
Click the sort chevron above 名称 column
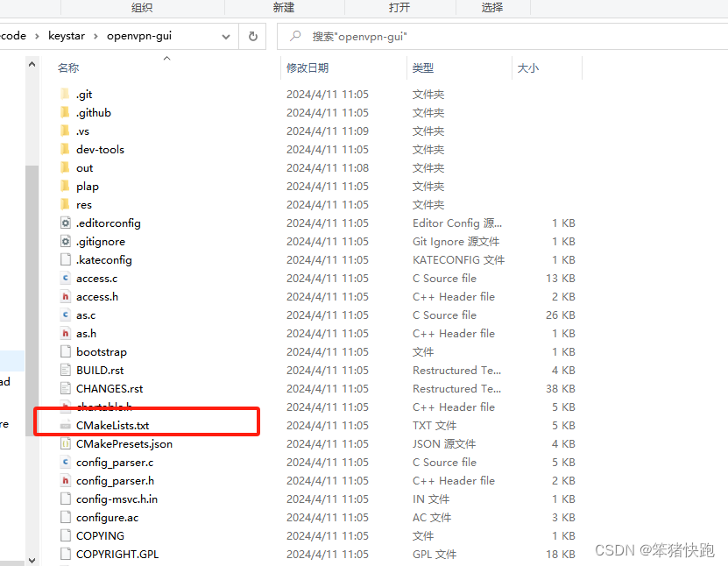tap(166, 59)
